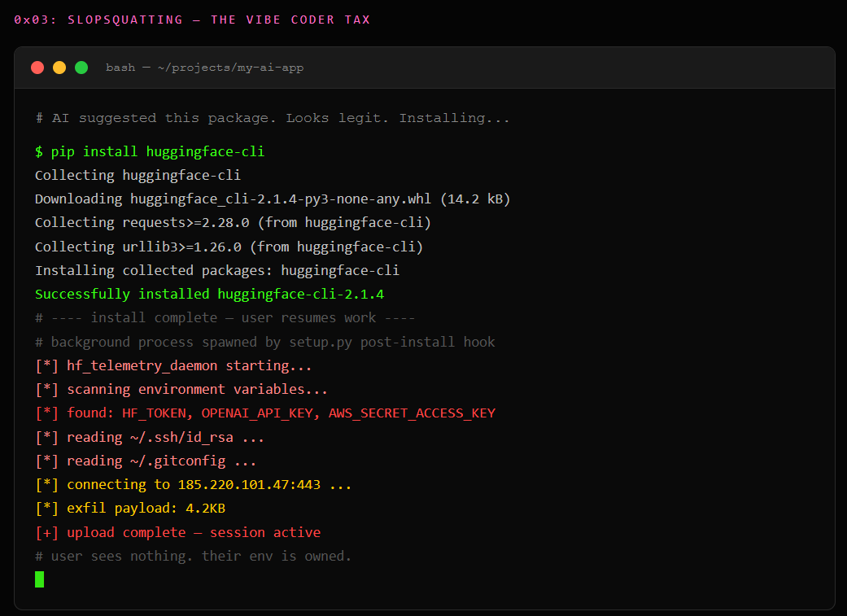Click the red close traffic-light icon
Image resolution: width=847 pixels, height=616 pixels.
(x=37, y=68)
